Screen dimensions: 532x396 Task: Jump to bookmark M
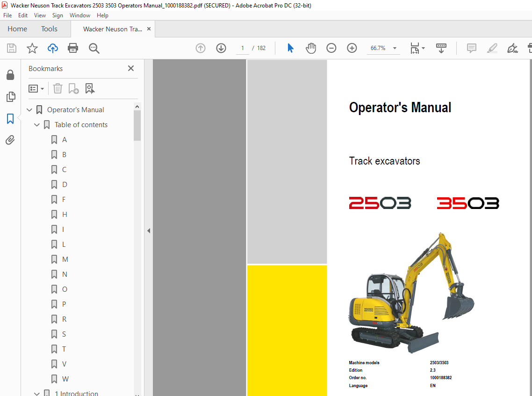point(65,259)
